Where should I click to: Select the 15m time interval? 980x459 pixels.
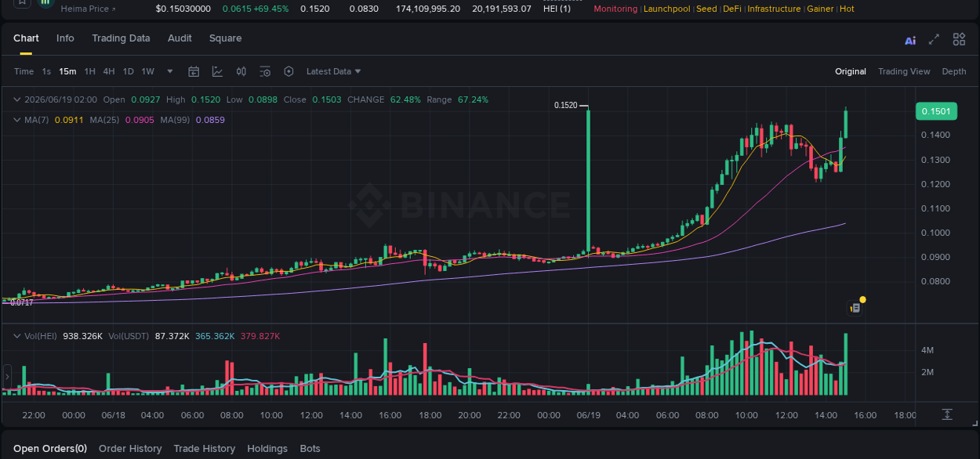coord(67,71)
